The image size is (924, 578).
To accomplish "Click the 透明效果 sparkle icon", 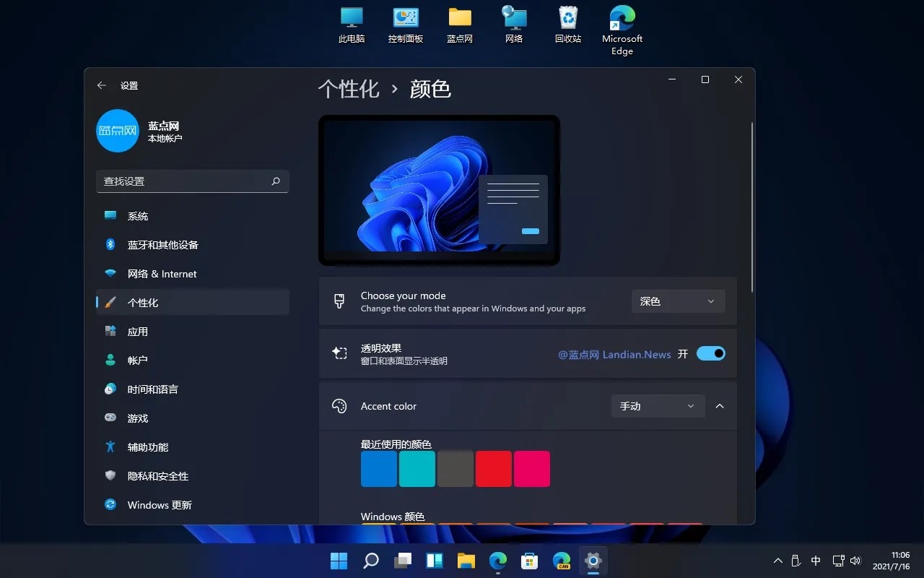I will 339,353.
